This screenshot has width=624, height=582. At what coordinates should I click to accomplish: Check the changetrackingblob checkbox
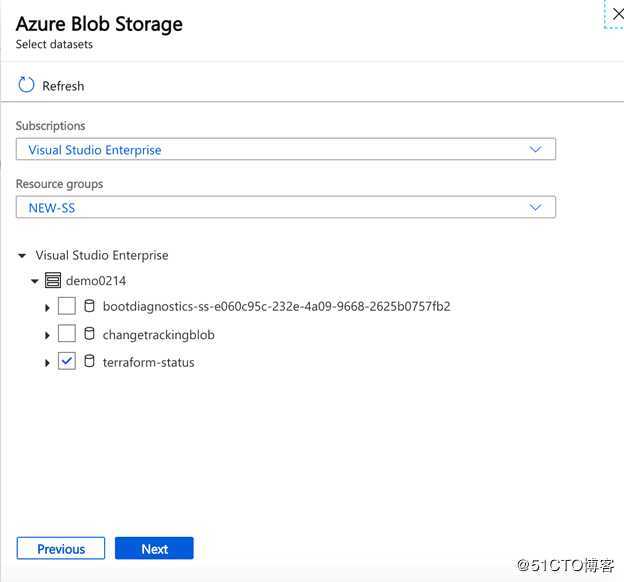(66, 334)
